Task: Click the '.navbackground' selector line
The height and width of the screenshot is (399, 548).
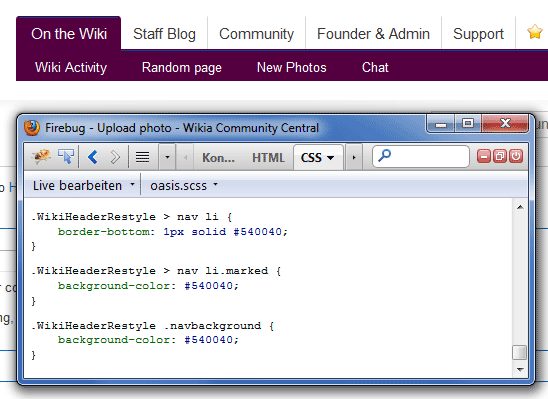Action: click(152, 326)
